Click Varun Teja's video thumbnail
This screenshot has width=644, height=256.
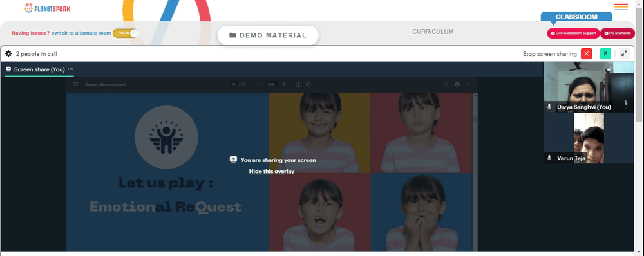[x=589, y=138]
